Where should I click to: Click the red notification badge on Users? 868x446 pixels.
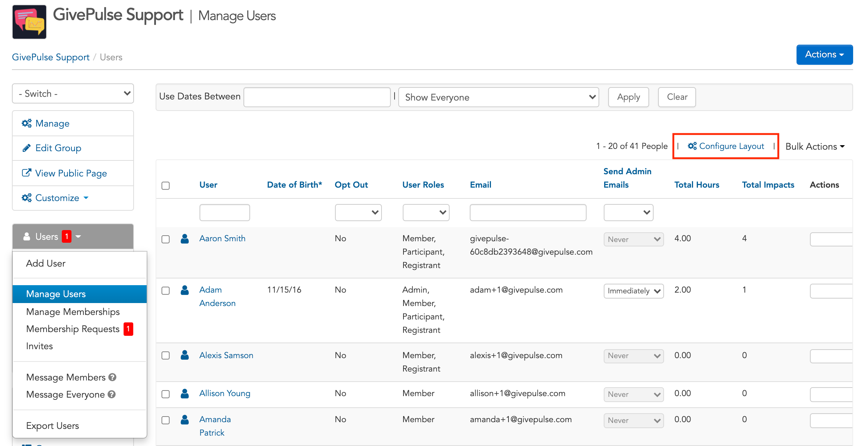pyautogui.click(x=67, y=236)
